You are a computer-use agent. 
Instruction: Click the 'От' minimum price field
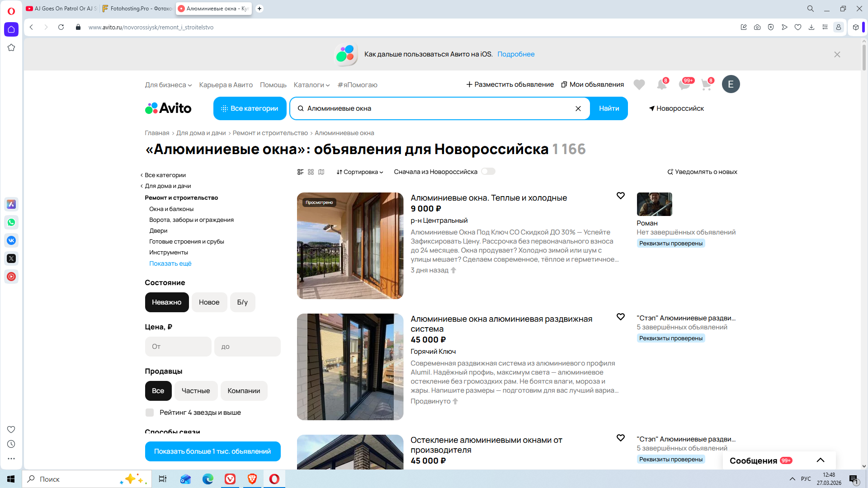(178, 347)
